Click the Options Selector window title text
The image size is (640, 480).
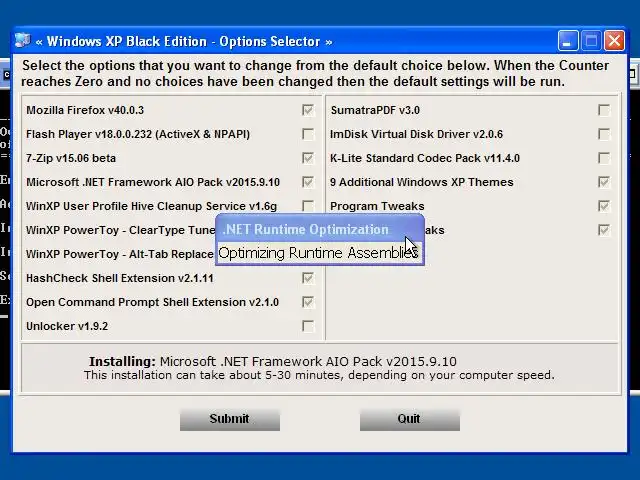184,41
